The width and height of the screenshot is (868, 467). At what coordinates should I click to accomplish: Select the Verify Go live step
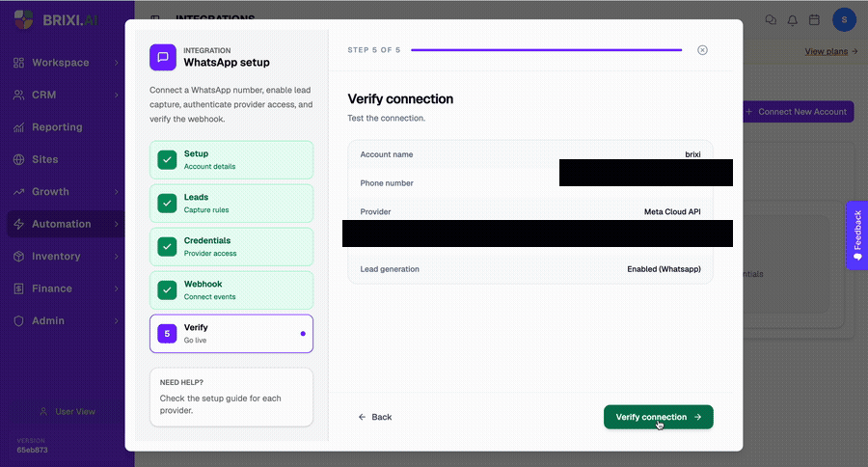point(231,334)
